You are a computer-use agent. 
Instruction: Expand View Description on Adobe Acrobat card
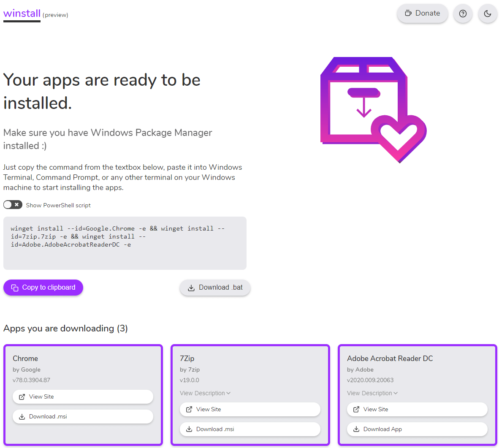coord(372,393)
